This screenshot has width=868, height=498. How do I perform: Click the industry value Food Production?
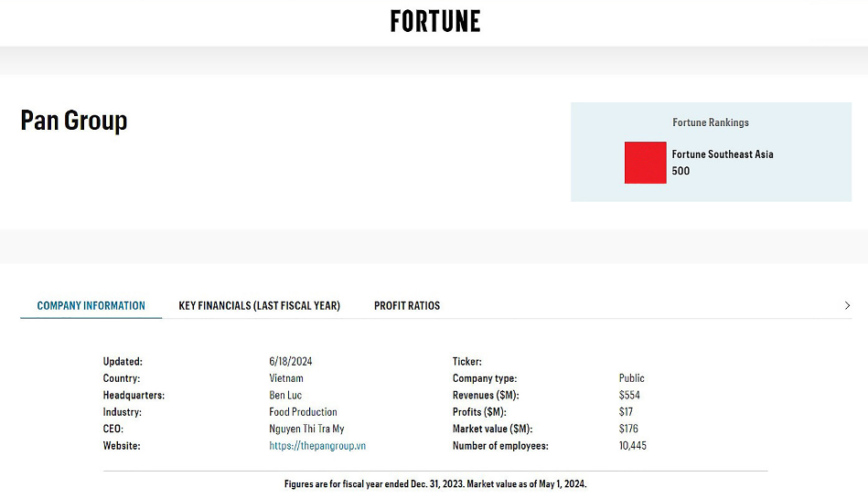[x=303, y=412]
